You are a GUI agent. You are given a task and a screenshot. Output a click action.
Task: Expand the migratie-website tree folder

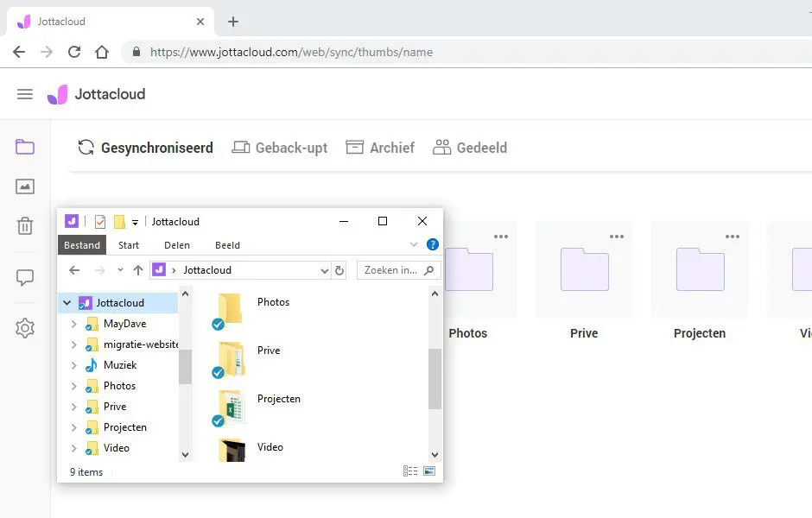coord(73,344)
